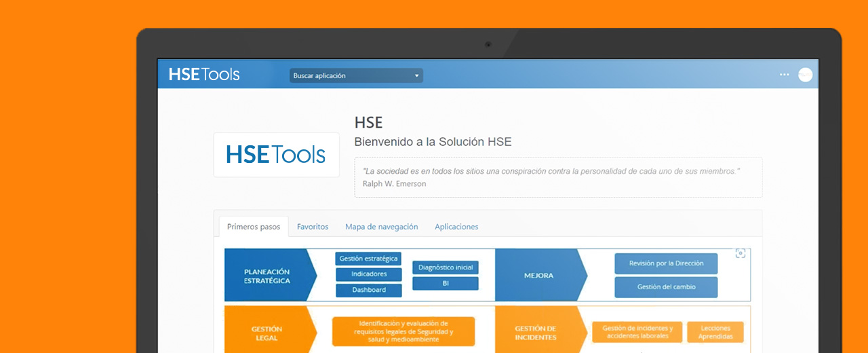Open the Dashboard button
The height and width of the screenshot is (353, 868).
pos(369,290)
